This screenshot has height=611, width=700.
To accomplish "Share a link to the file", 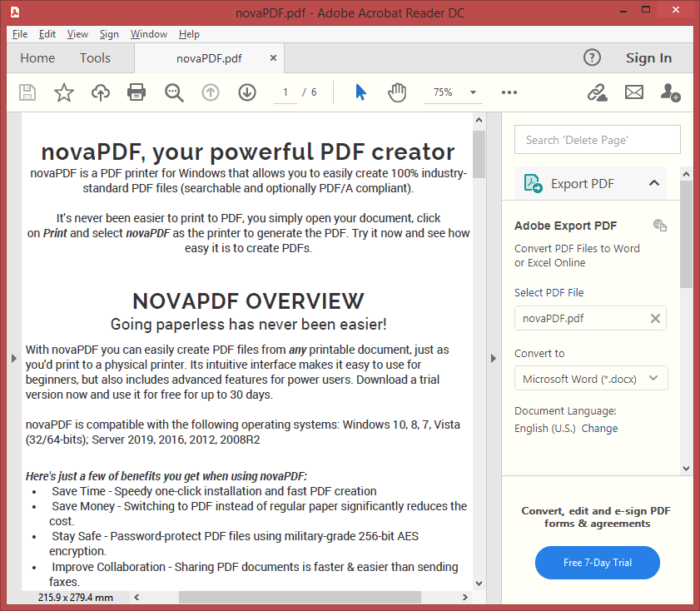I will (597, 92).
